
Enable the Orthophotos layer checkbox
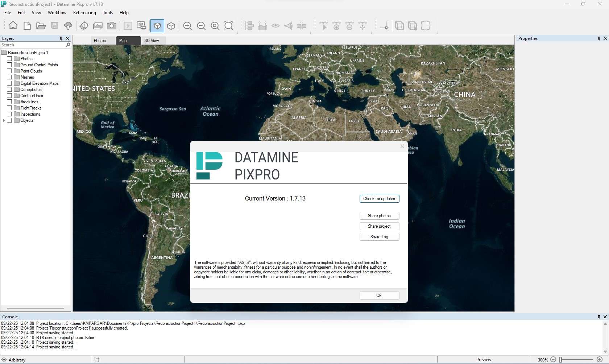[x=9, y=90]
